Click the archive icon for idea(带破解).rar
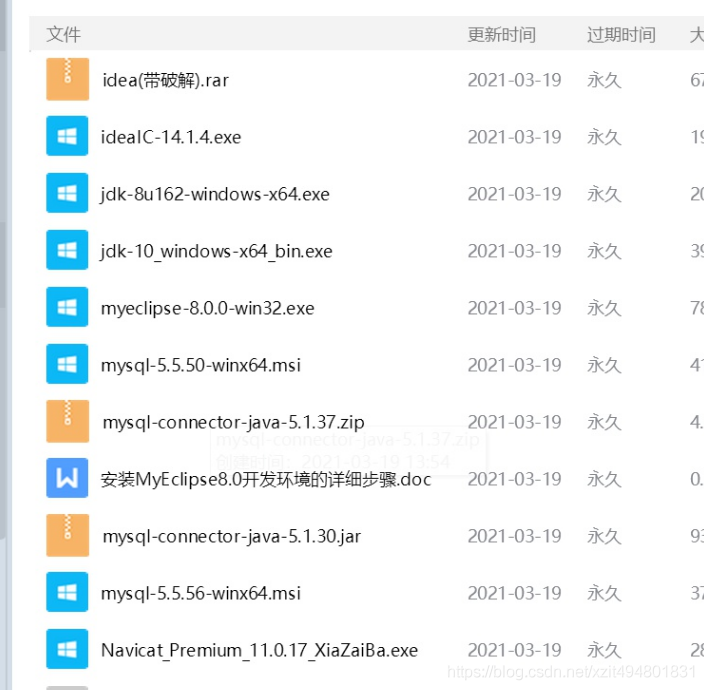Viewport: 704px width, 690px height. tap(67, 79)
